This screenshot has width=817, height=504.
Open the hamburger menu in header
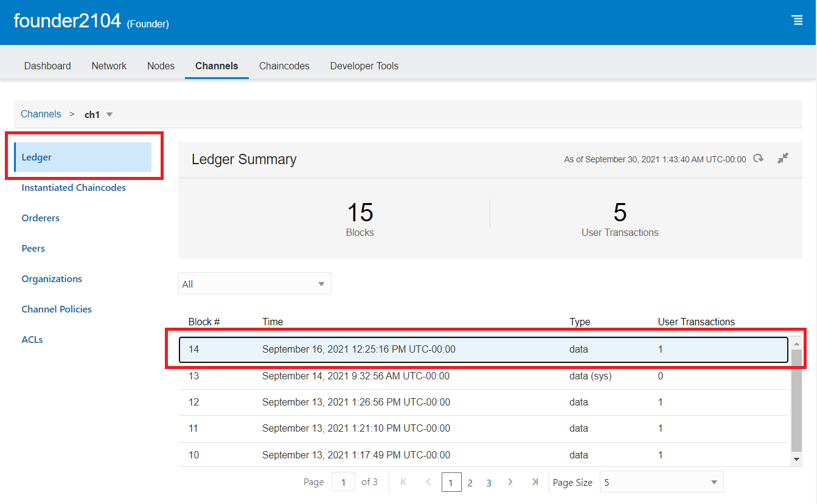click(797, 20)
